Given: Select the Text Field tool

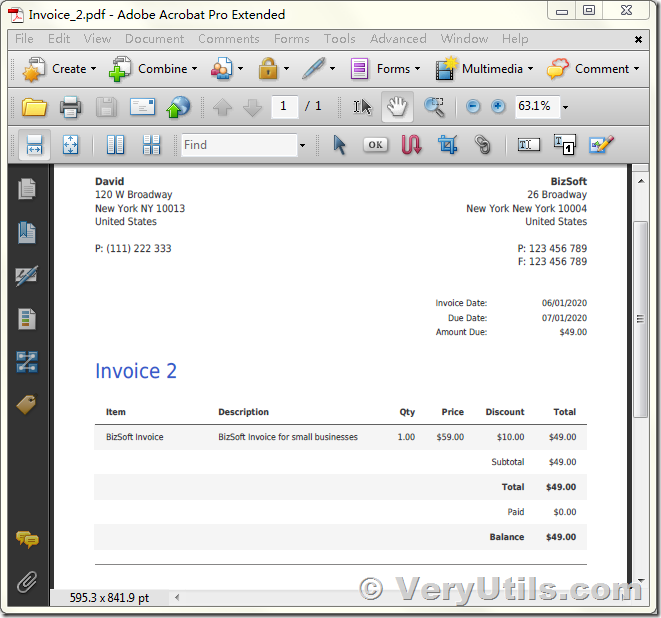Looking at the screenshot, I should (x=529, y=145).
